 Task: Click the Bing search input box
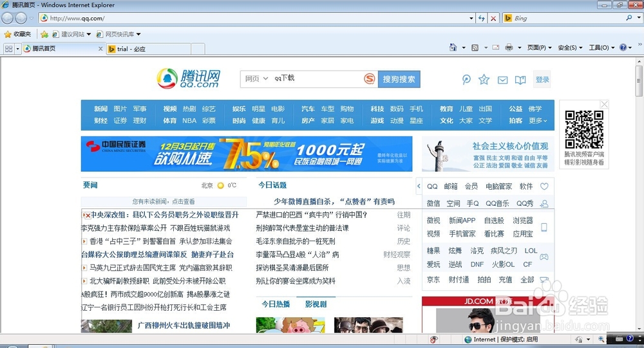tap(568, 18)
